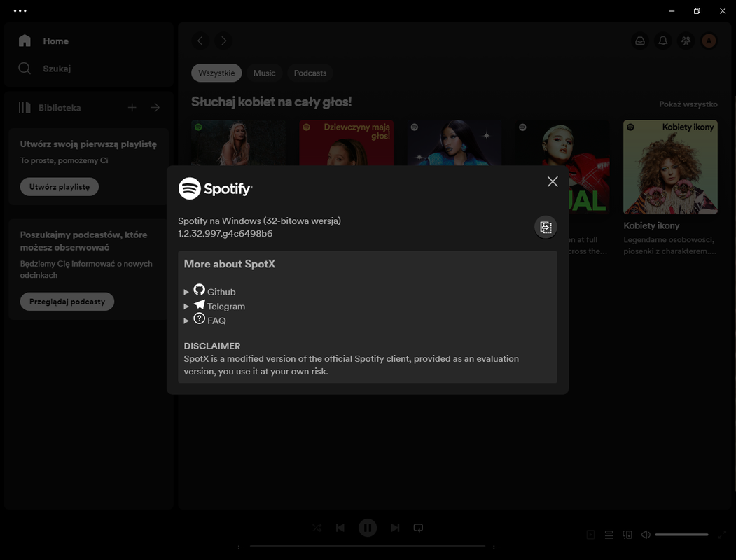Click the Biblioteka library icon

[25, 107]
